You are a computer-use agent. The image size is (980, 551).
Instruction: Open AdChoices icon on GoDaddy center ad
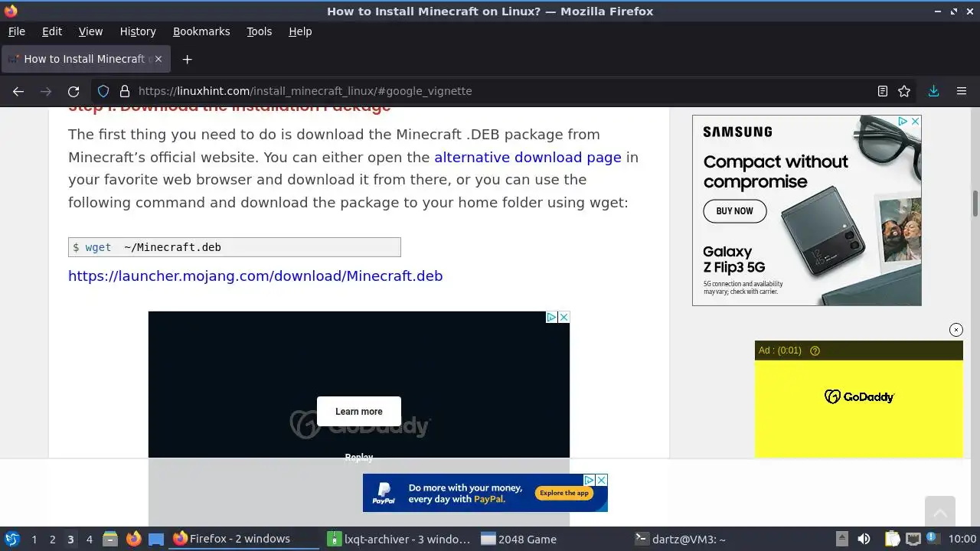pos(551,317)
